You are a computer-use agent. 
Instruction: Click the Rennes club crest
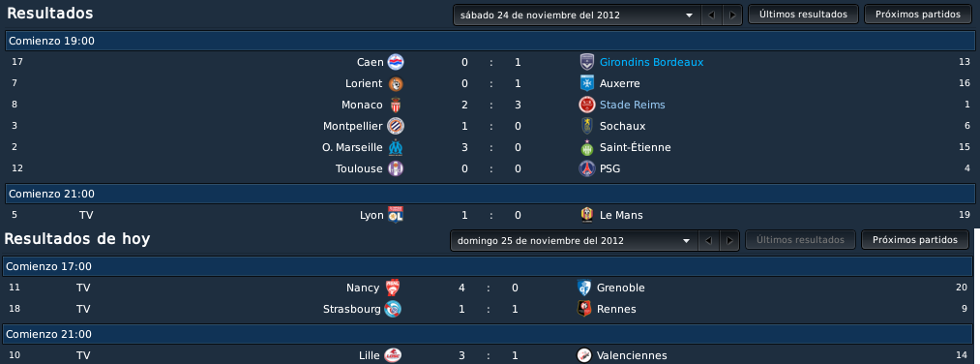tap(584, 309)
